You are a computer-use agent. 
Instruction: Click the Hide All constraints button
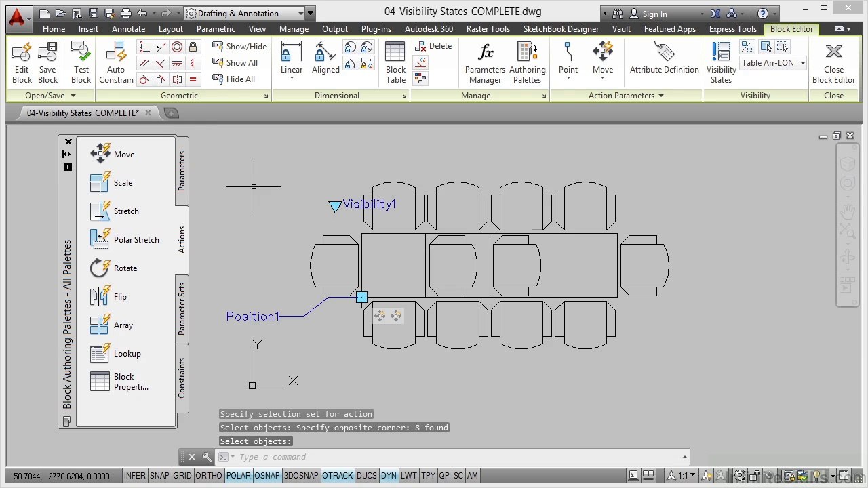click(234, 79)
